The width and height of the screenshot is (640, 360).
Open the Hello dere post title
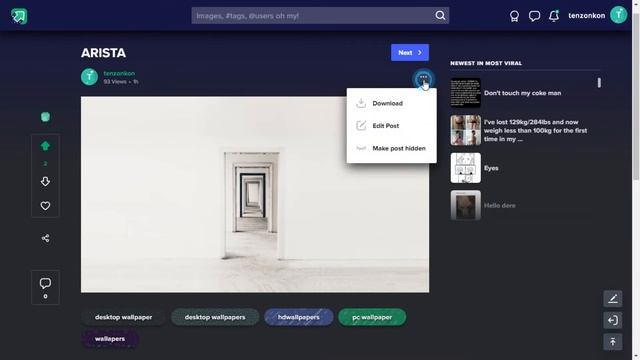(x=500, y=206)
